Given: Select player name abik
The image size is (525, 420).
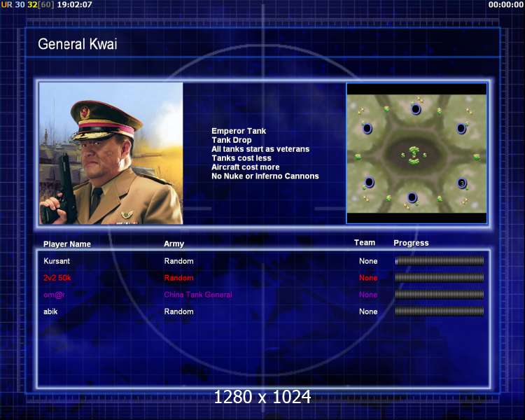Looking at the screenshot, I should point(50,311).
